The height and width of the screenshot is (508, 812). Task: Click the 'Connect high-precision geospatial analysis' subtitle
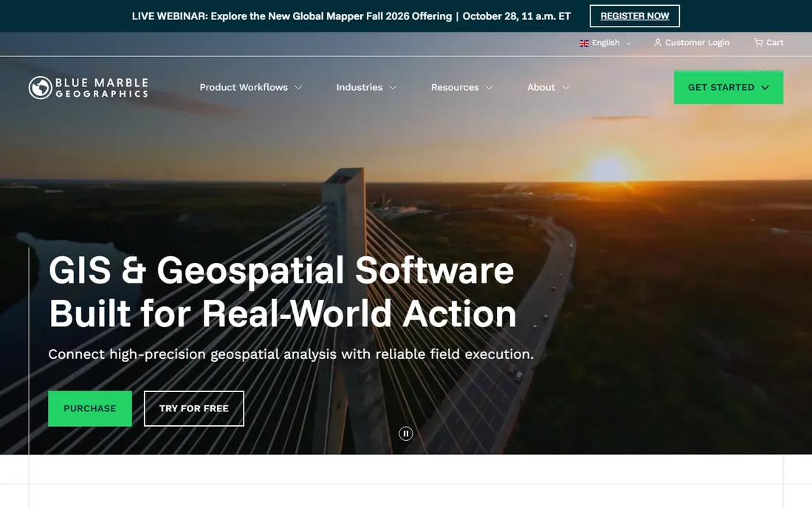point(291,354)
